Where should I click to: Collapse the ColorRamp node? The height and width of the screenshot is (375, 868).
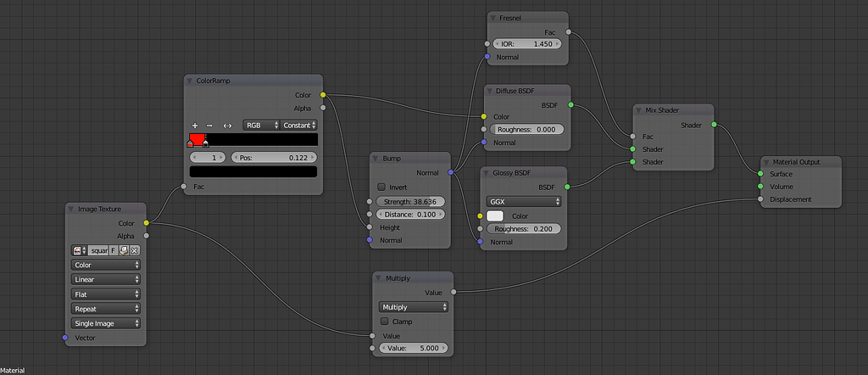tap(190, 81)
